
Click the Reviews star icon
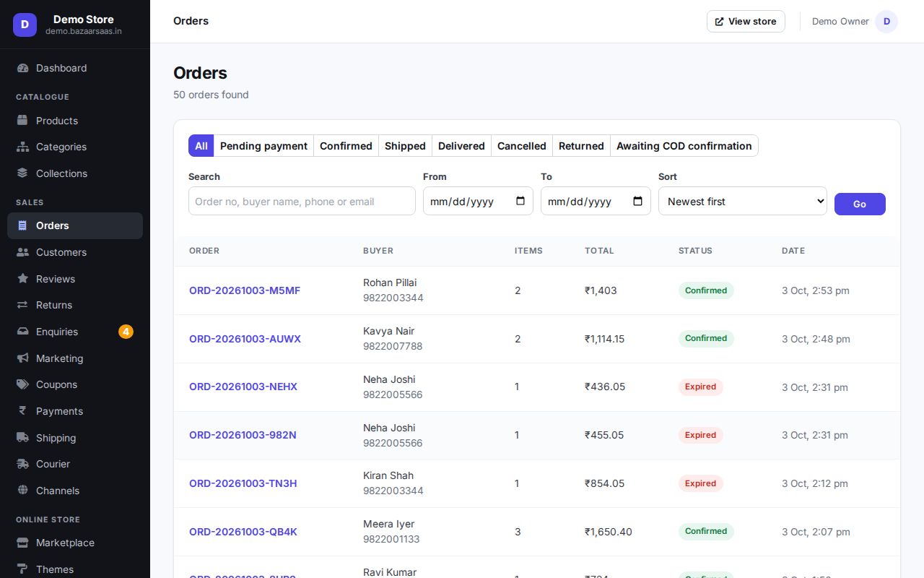(x=22, y=279)
